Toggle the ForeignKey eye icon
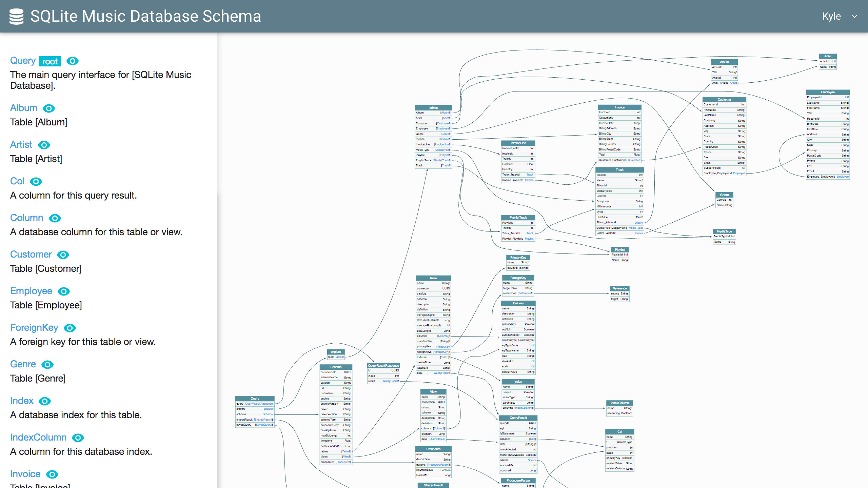The height and width of the screenshot is (488, 868). point(70,328)
